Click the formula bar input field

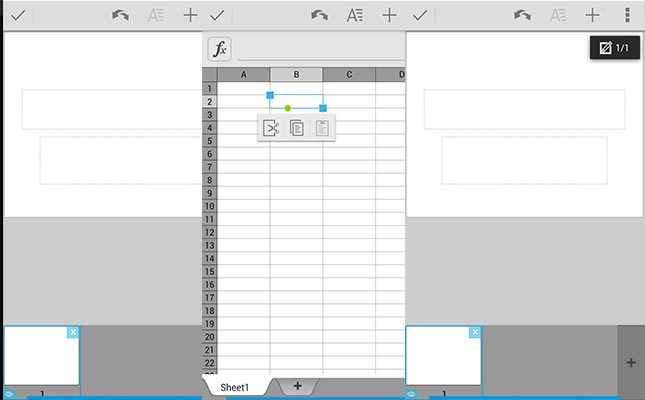point(320,49)
